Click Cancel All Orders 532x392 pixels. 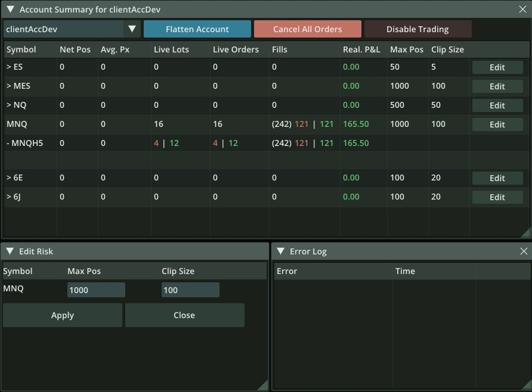point(307,28)
